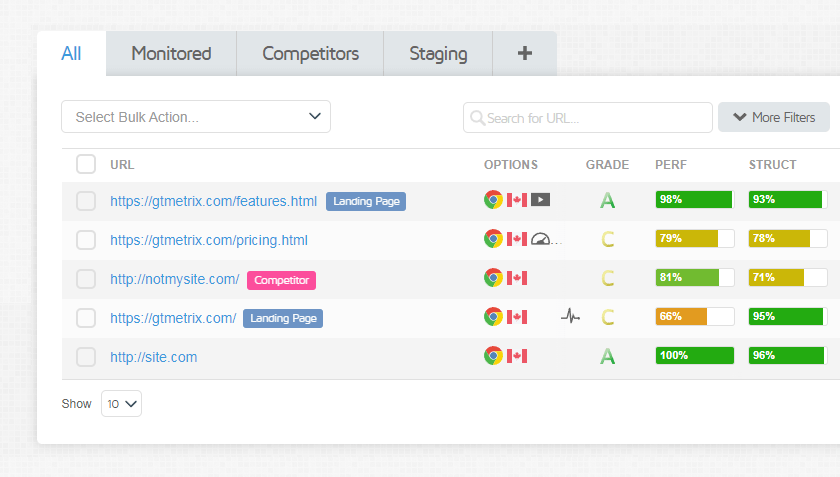Screen dimensions: 840x477
Task: Check the box for http://notmysite.com/
Action: pos(86,279)
